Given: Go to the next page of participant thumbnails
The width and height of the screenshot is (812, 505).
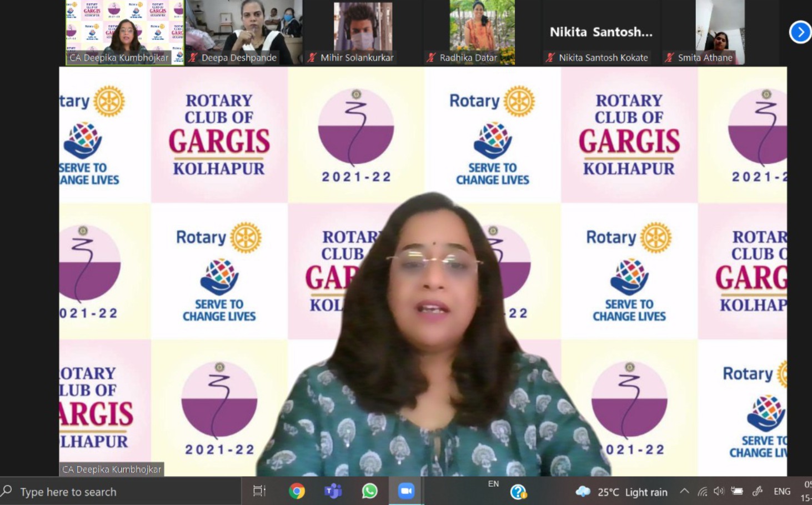Looking at the screenshot, I should pos(800,32).
